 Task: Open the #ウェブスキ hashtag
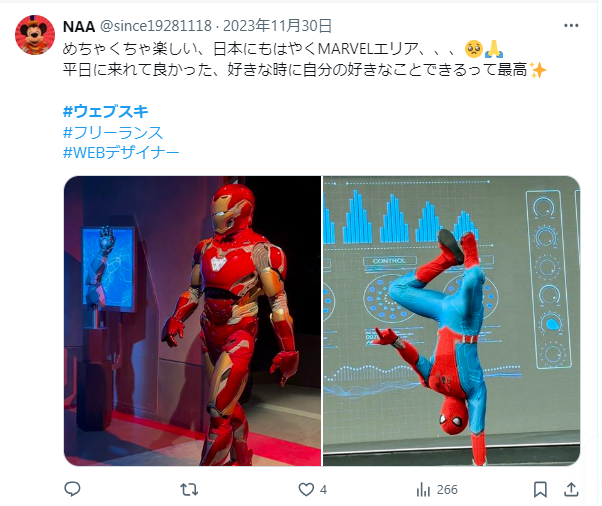click(106, 111)
